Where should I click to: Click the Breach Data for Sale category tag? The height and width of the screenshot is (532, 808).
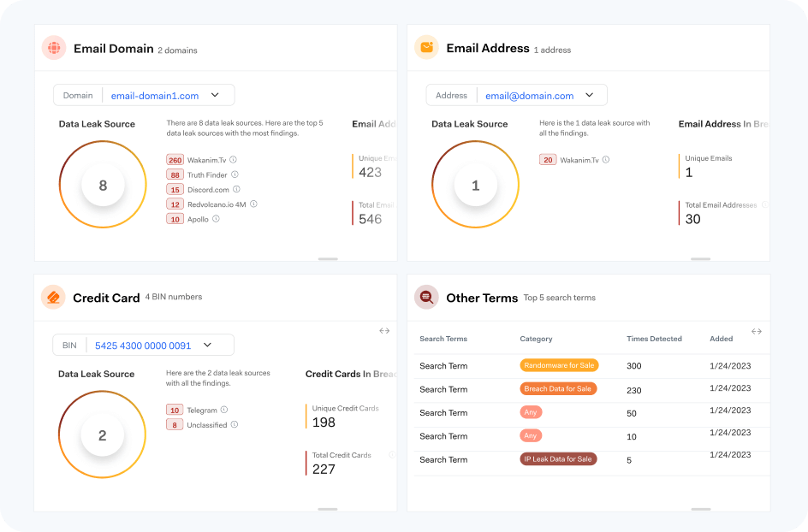coord(558,389)
